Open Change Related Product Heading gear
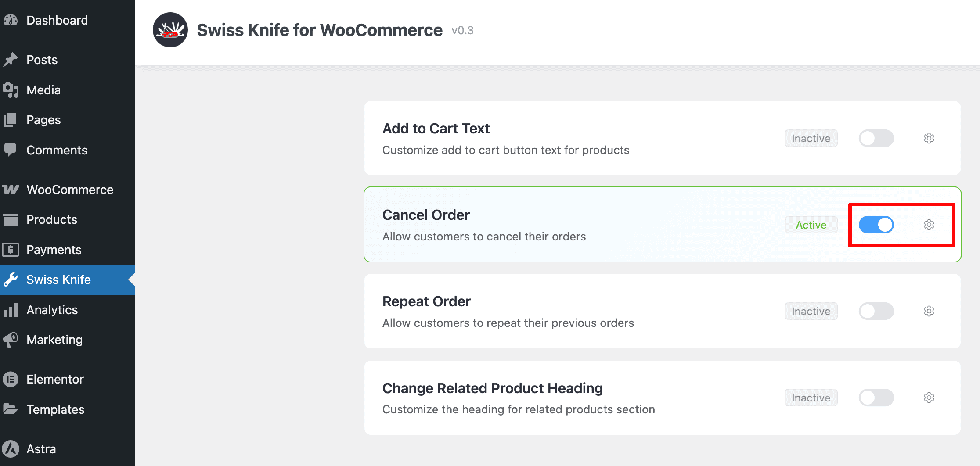980x466 pixels. point(929,398)
